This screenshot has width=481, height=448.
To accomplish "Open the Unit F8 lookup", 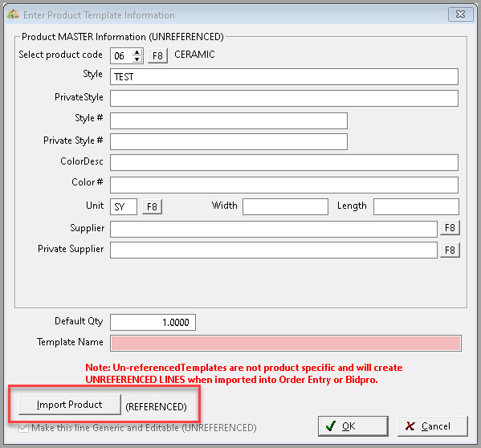I will (x=152, y=206).
